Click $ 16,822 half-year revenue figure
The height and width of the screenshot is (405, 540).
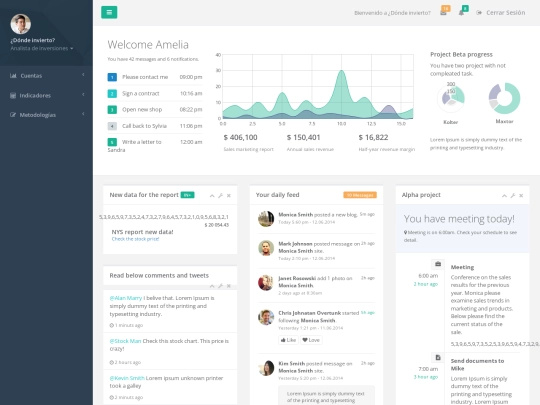pos(373,138)
